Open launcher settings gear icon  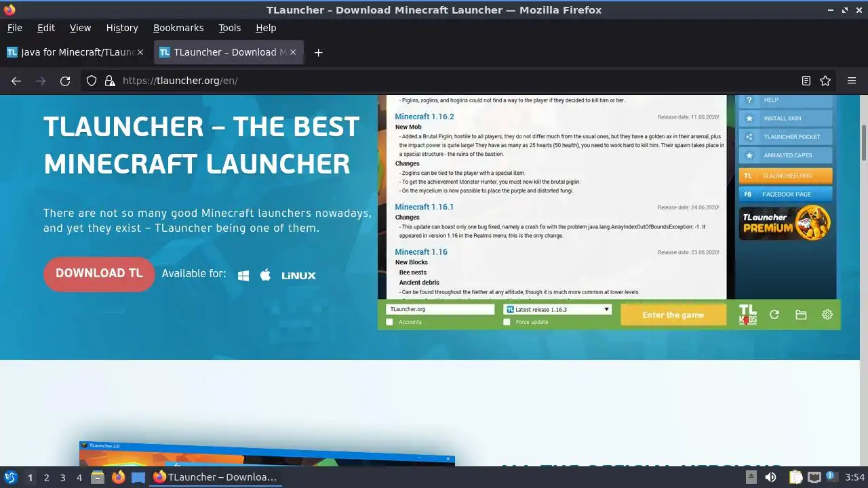(x=827, y=314)
